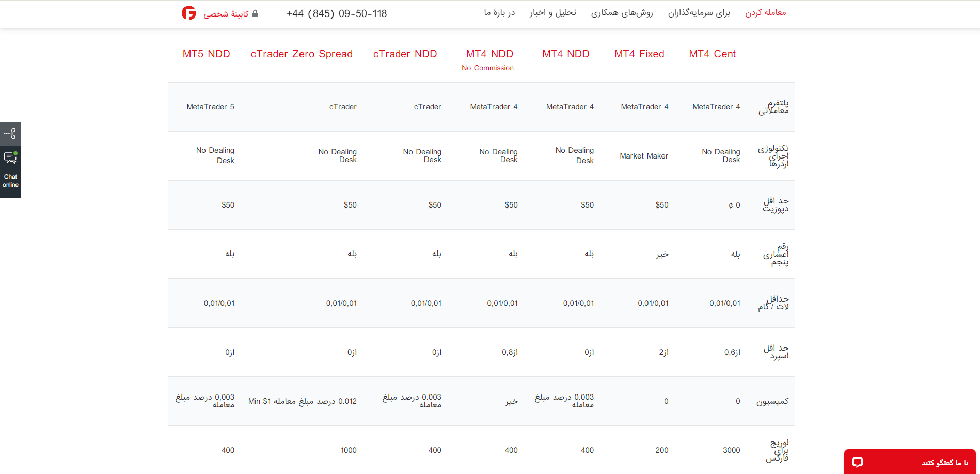
Task: Click the Min $1 commission cell
Action: pos(303,401)
